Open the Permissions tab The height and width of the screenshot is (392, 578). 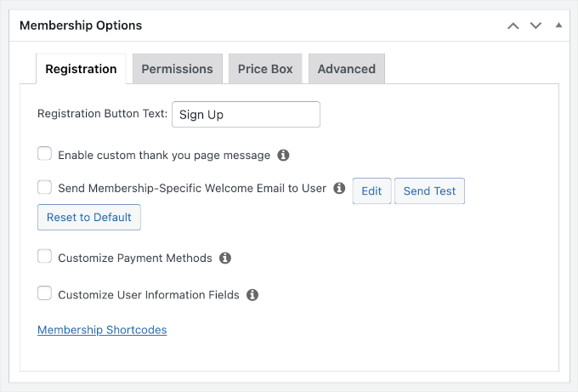(x=178, y=69)
